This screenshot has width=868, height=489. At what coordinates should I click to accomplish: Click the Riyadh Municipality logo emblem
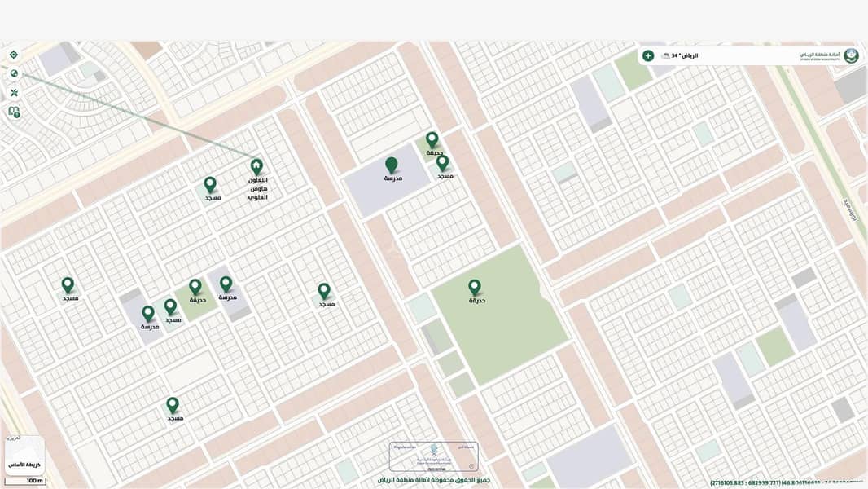852,55
